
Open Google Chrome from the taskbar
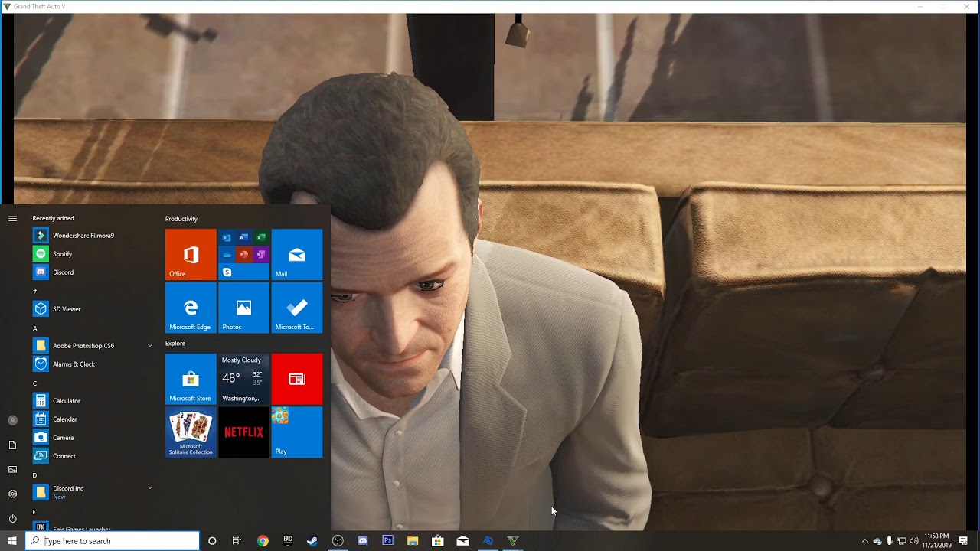click(263, 541)
